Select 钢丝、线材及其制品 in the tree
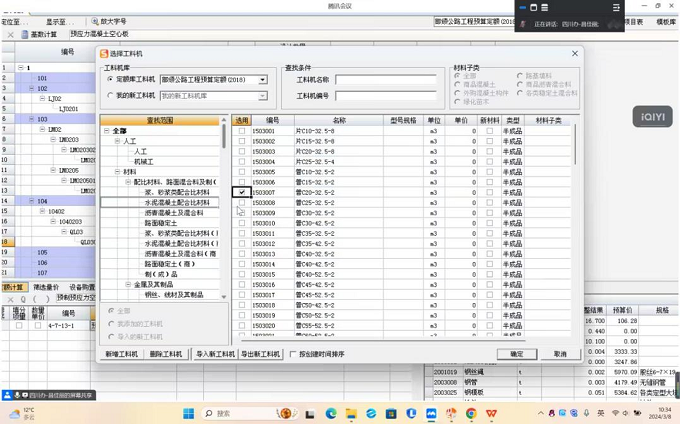680x424 pixels. [x=174, y=295]
